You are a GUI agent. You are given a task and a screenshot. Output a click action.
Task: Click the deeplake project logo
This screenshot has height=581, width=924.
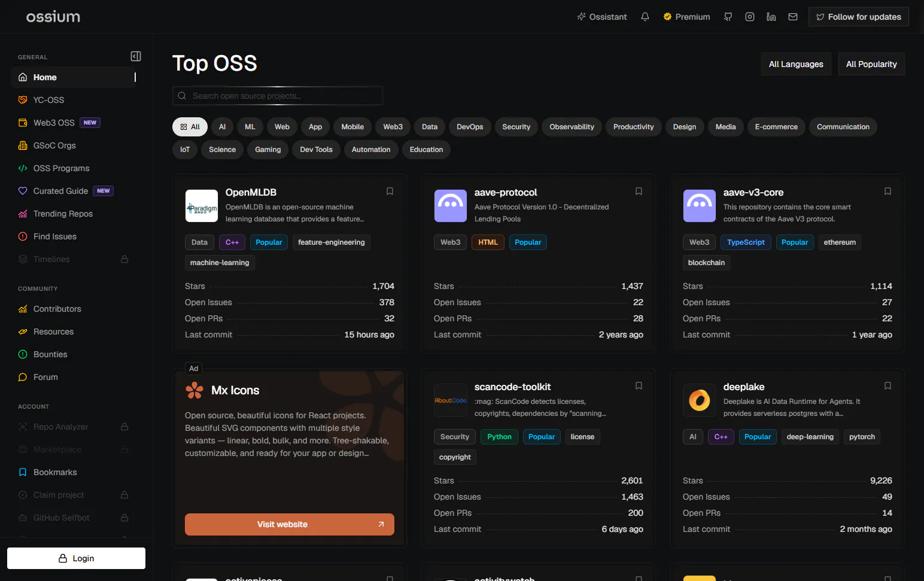point(700,400)
